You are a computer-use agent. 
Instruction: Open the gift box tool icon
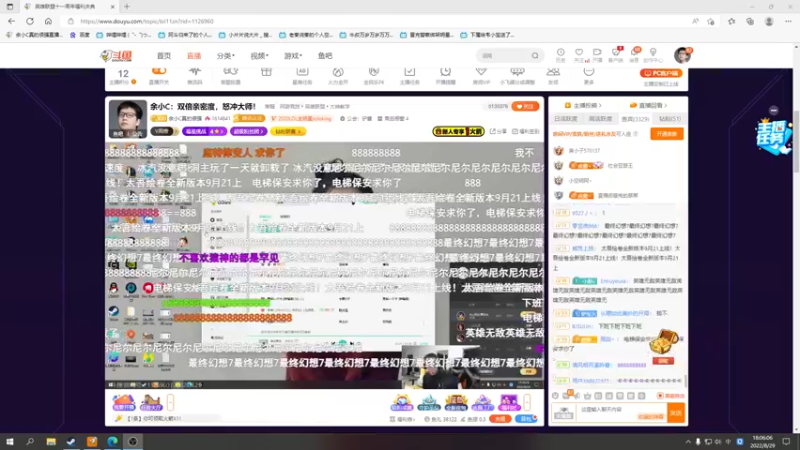click(266, 74)
